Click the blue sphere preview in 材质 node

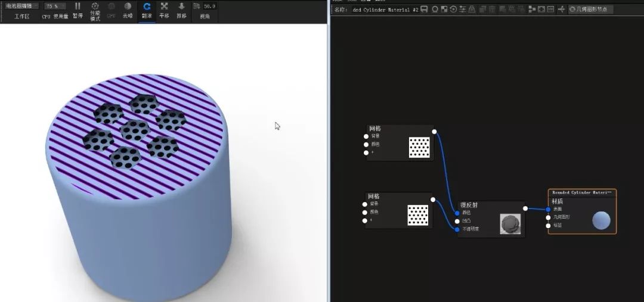tap(601, 221)
